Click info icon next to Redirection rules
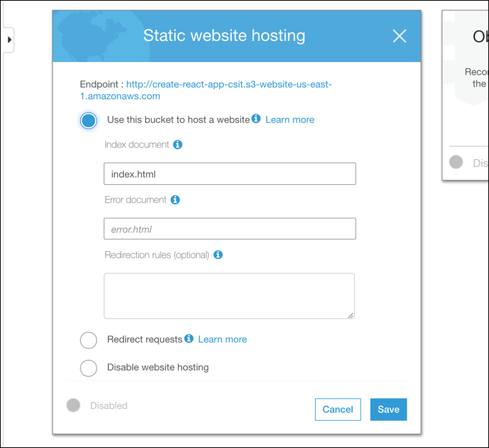 (218, 255)
